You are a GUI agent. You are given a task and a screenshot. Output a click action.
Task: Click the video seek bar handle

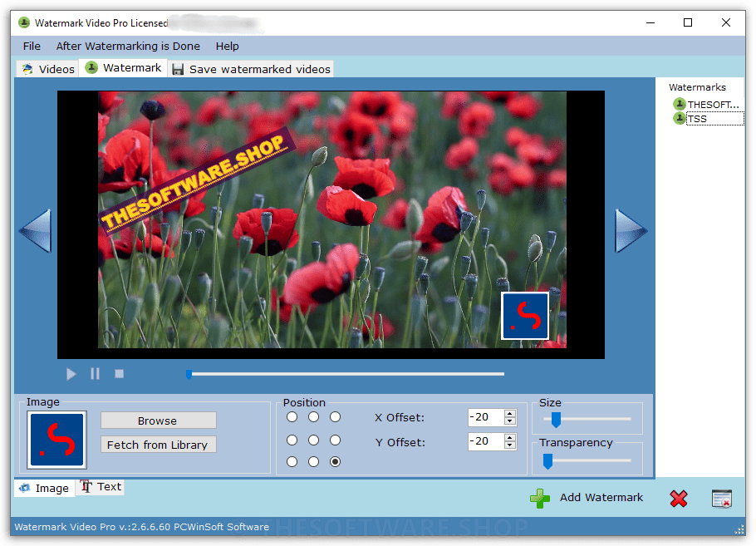pos(189,374)
